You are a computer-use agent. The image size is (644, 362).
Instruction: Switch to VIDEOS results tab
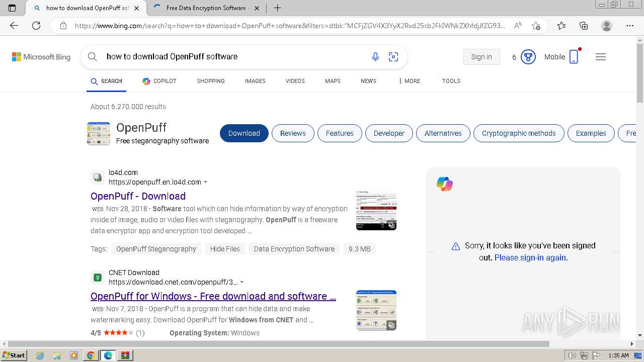coord(295,81)
